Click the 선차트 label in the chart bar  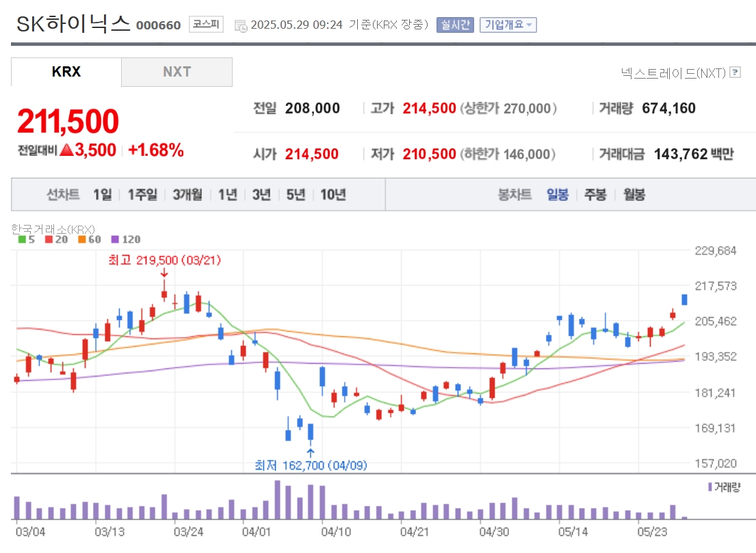(x=63, y=195)
